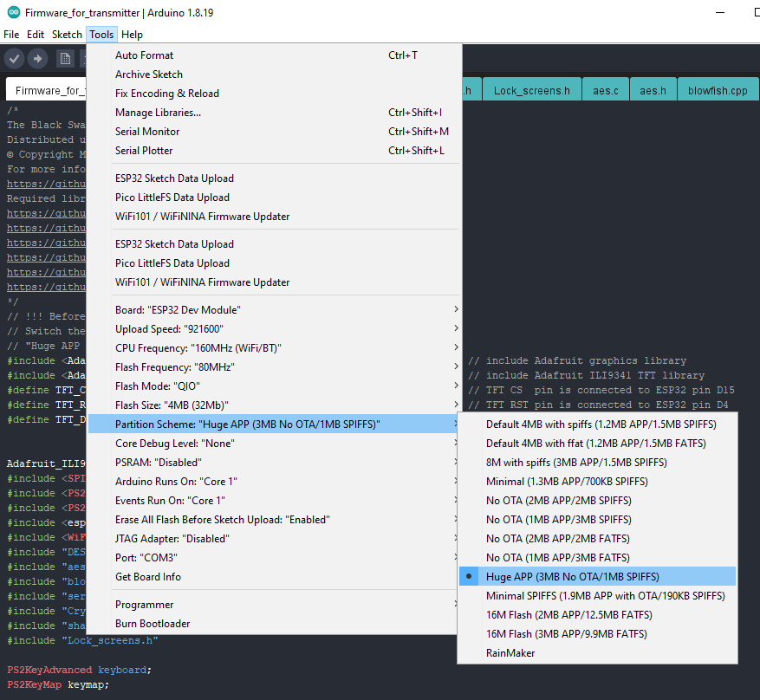Screen dimensions: 760x700
Task: Expand the Programmer submenu
Action: tap(274, 605)
